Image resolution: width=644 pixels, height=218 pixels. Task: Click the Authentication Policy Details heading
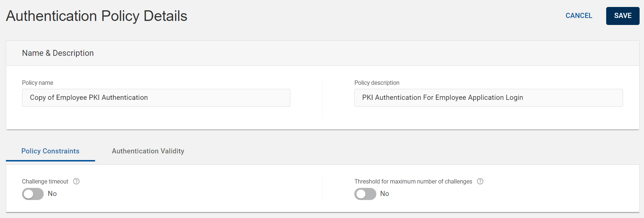click(96, 16)
